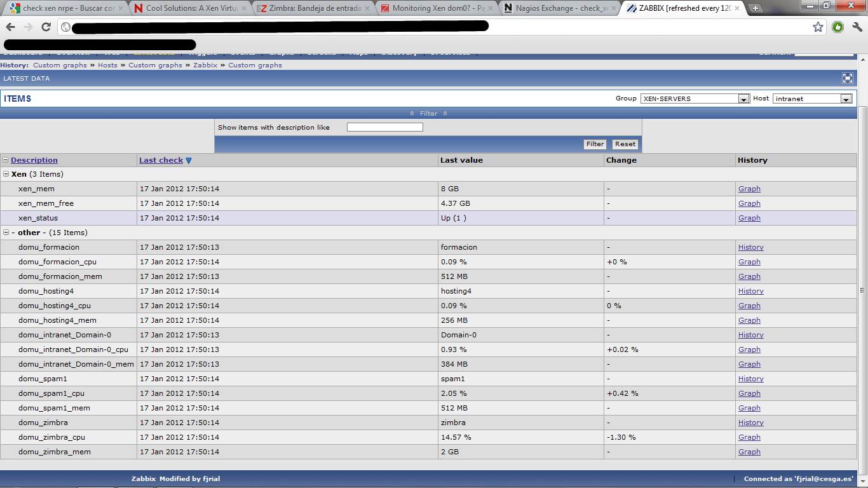Collapse the other (15 Items) group
This screenshot has width=868, height=488.
[x=6, y=233]
